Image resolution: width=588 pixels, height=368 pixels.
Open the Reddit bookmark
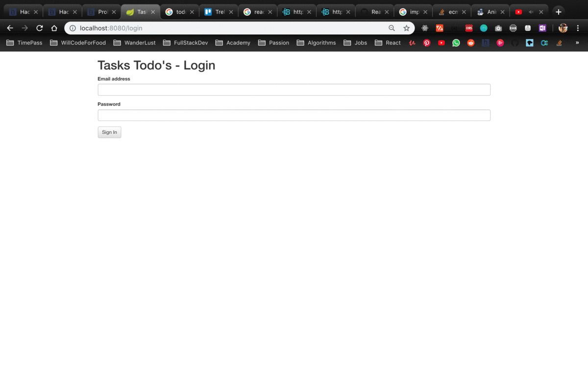point(471,43)
